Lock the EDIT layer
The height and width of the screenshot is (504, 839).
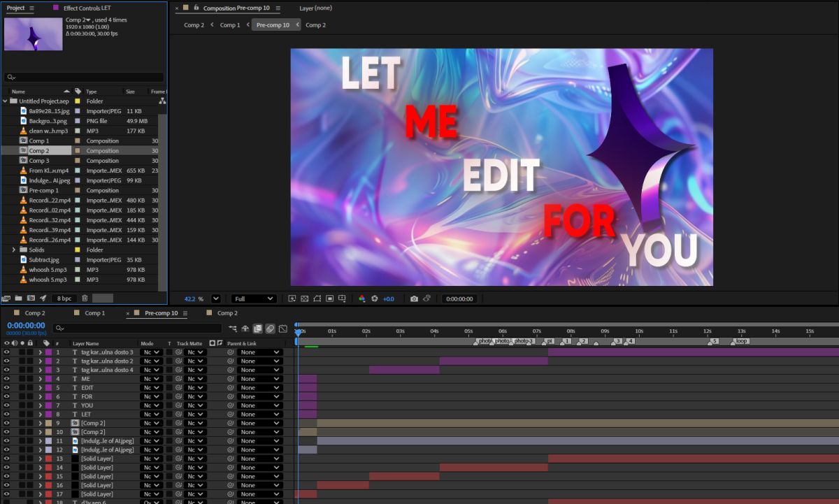(x=30, y=388)
